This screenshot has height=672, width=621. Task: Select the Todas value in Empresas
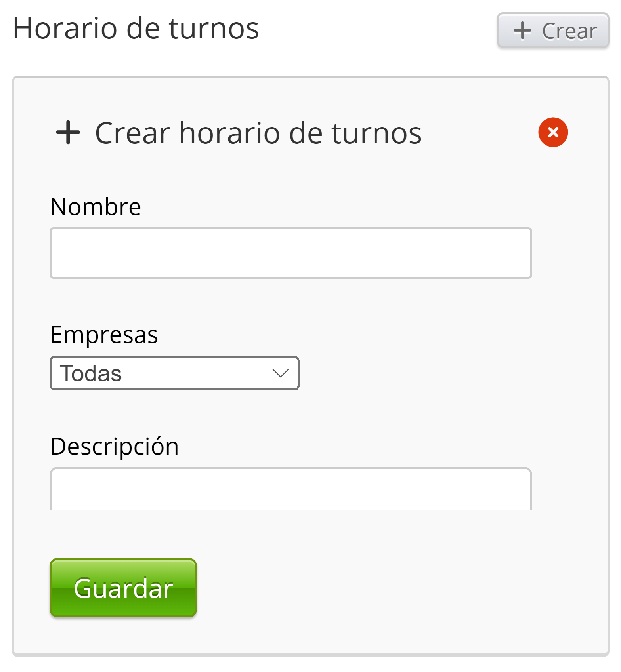pyautogui.click(x=91, y=373)
